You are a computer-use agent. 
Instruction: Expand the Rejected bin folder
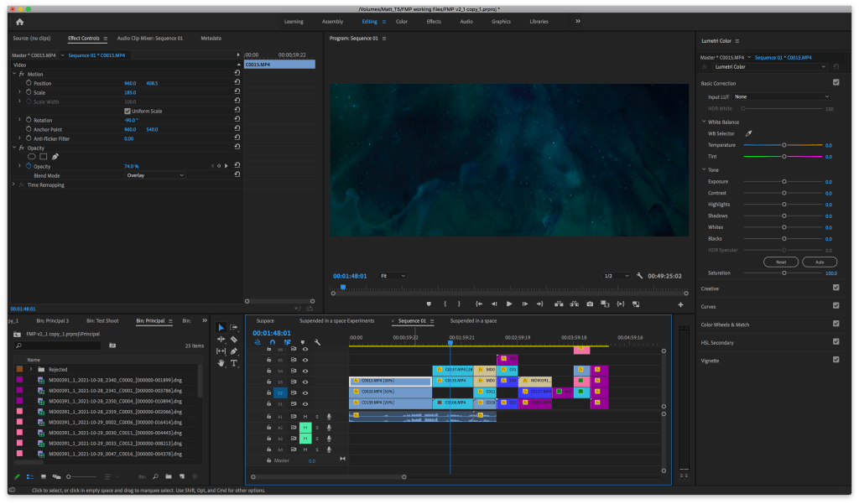click(x=30, y=369)
